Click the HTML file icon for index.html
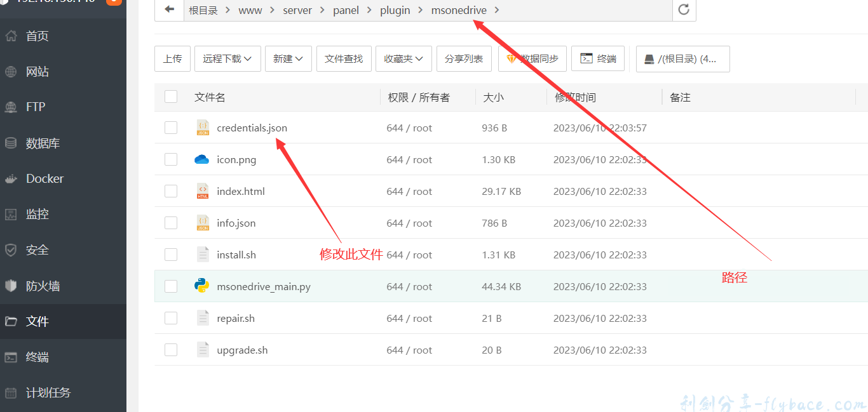Image resolution: width=868 pixels, height=412 pixels. tap(202, 191)
